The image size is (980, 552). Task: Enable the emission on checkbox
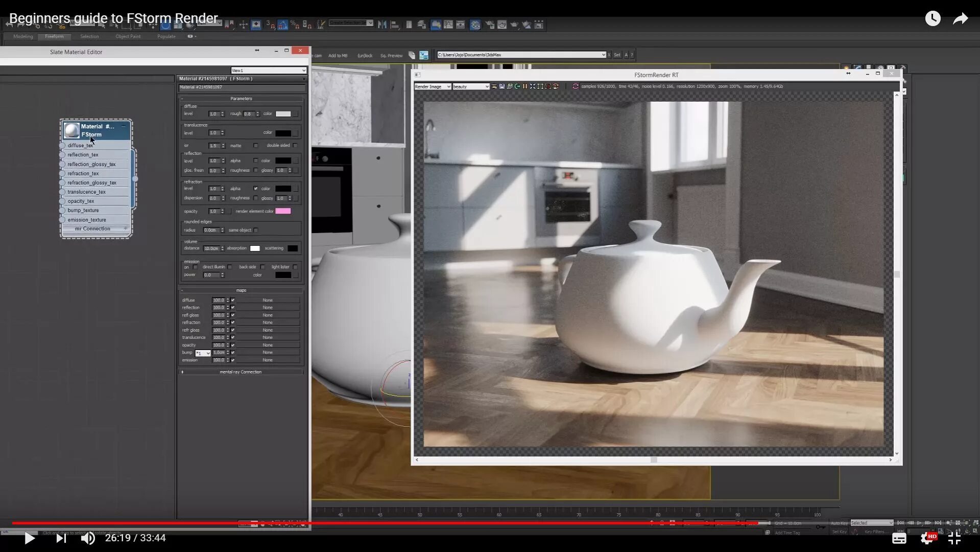click(195, 267)
